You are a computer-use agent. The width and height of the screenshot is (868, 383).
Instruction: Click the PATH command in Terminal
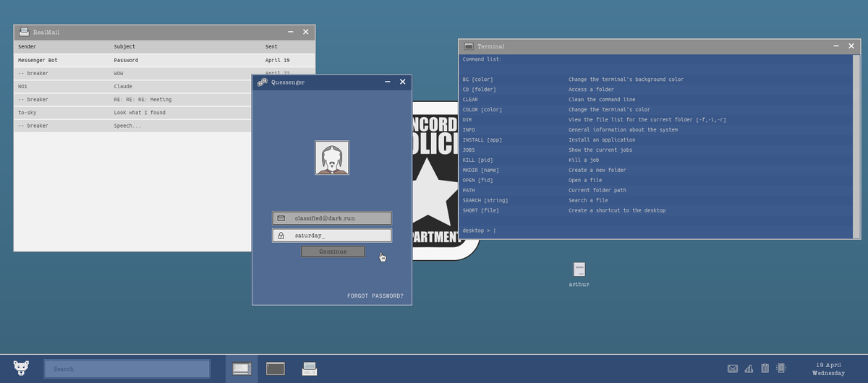pyautogui.click(x=469, y=191)
